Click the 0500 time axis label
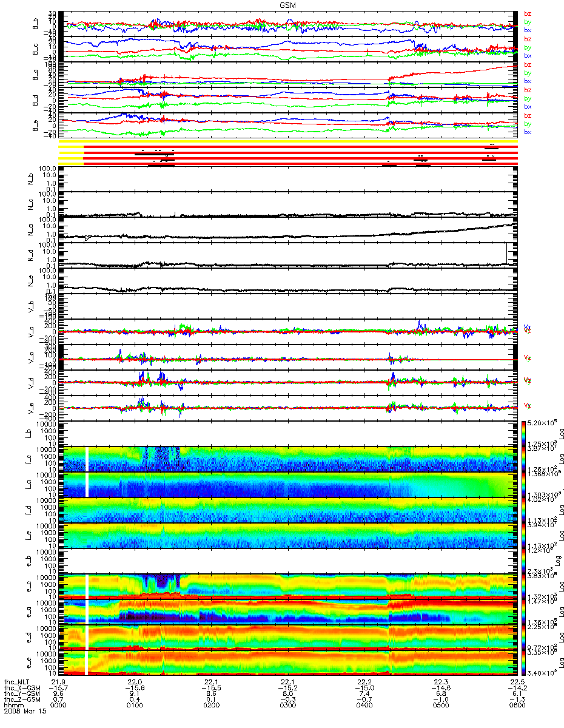The height and width of the screenshot is (728, 564). tap(441, 706)
